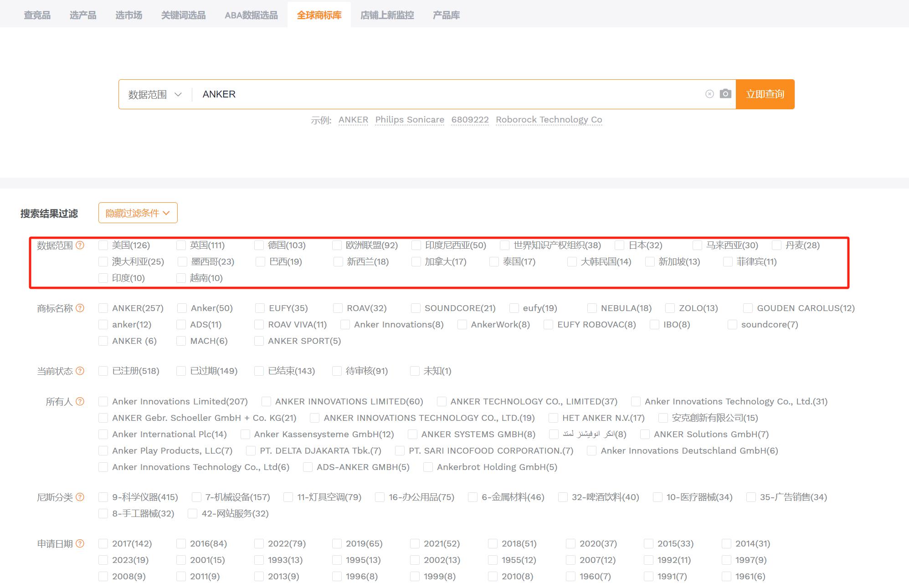Viewport: 909px width, 588px height.
Task: Open help icon beside 商标名称 filter label
Action: pyautogui.click(x=80, y=308)
